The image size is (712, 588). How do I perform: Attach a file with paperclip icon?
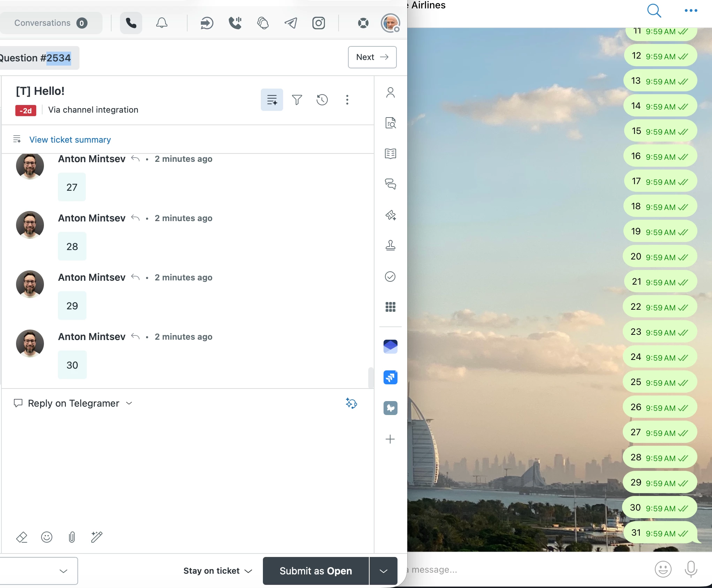pos(72,537)
